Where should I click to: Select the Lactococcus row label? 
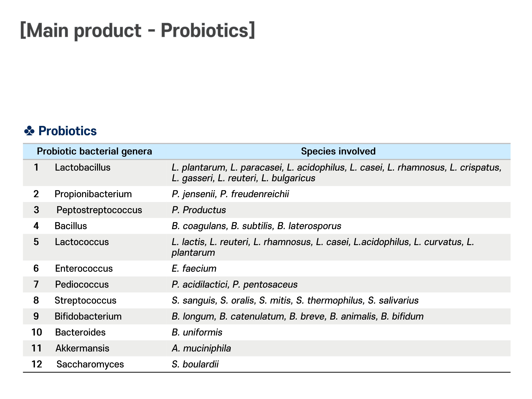[x=82, y=242]
